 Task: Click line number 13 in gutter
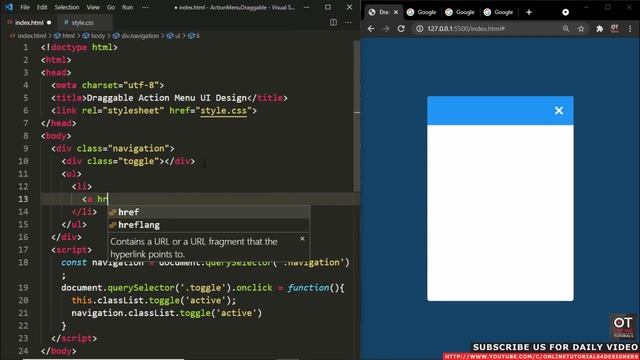point(23,199)
